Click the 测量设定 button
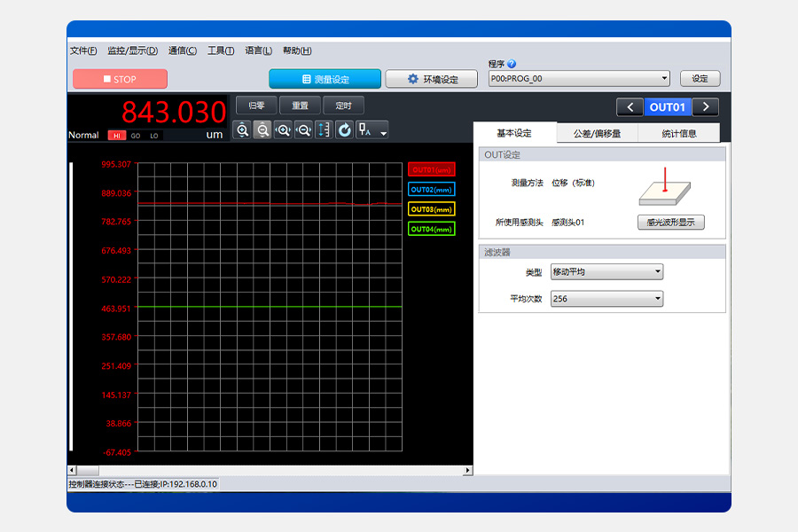Image resolution: width=798 pixels, height=532 pixels. (x=325, y=79)
